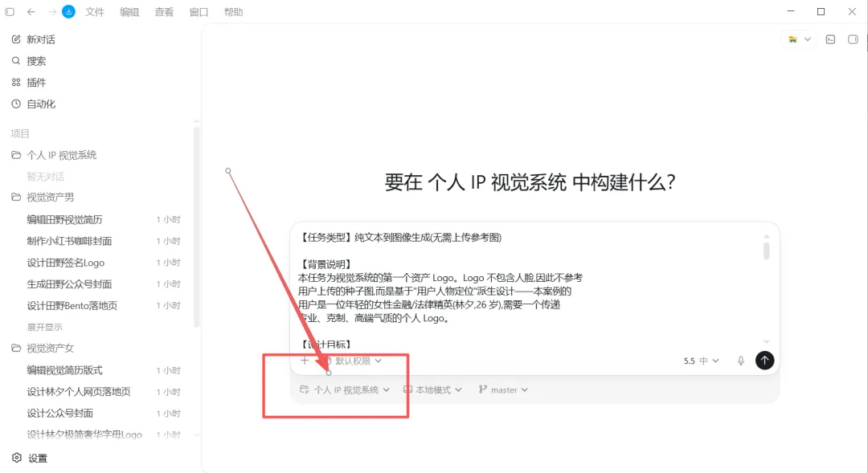Click the automation clock icon
This screenshot has height=473, width=868.
coord(16,104)
